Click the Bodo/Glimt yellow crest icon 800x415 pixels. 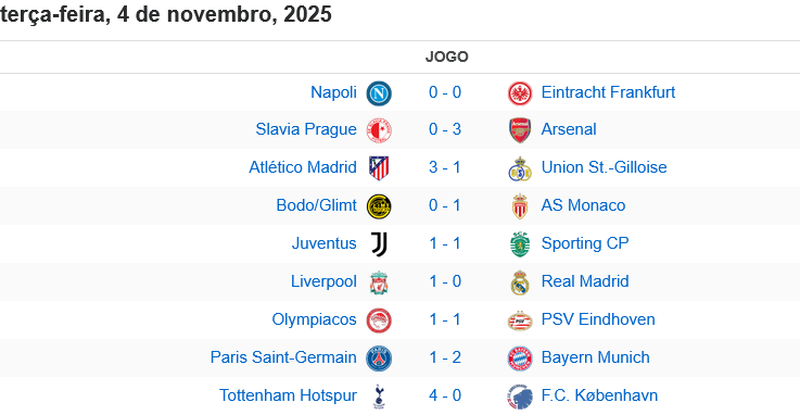pyautogui.click(x=379, y=206)
